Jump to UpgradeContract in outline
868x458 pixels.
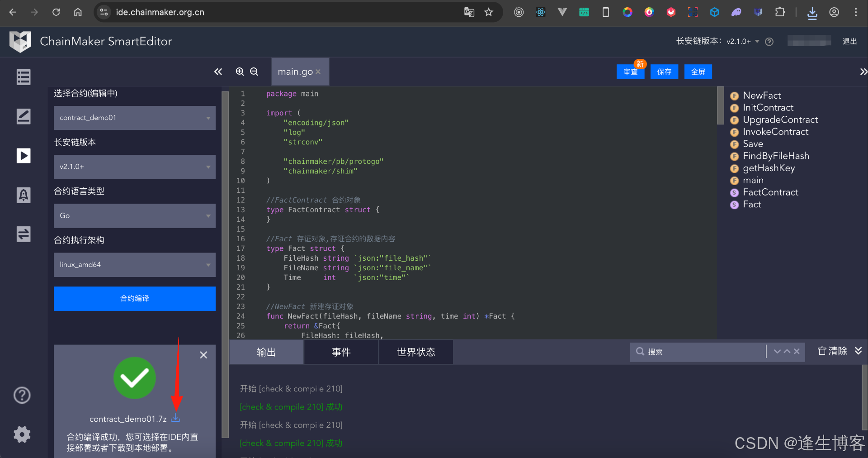[780, 120]
